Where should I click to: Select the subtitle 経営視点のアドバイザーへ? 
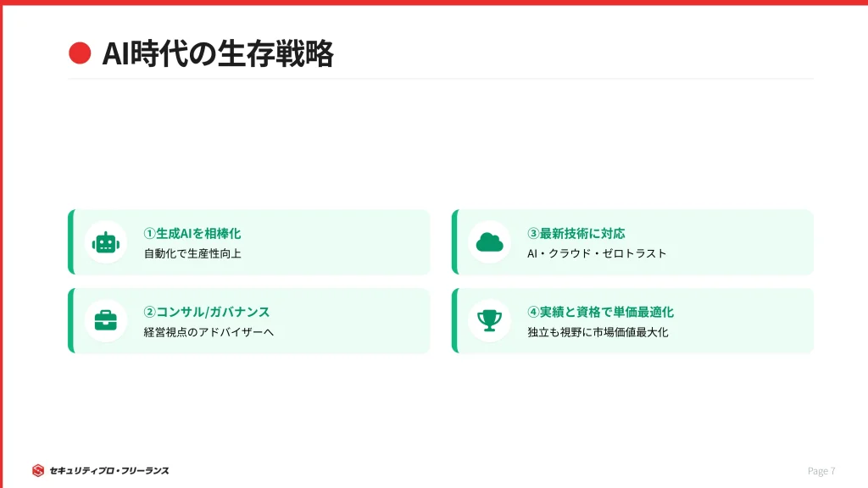point(209,332)
